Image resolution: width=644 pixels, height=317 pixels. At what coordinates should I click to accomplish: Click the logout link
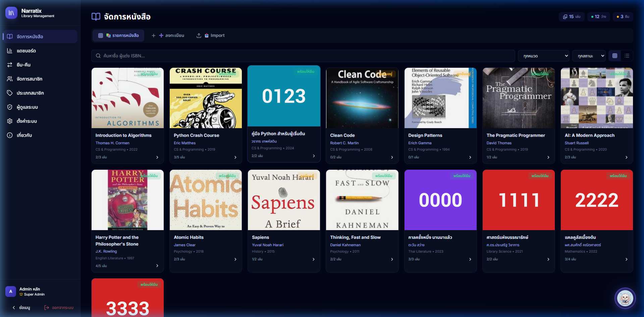click(x=59, y=308)
